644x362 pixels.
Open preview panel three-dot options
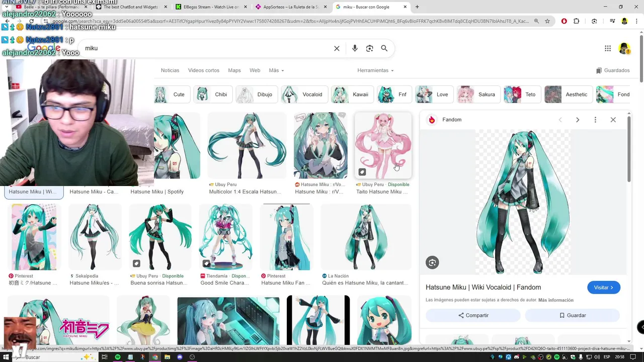595,120
